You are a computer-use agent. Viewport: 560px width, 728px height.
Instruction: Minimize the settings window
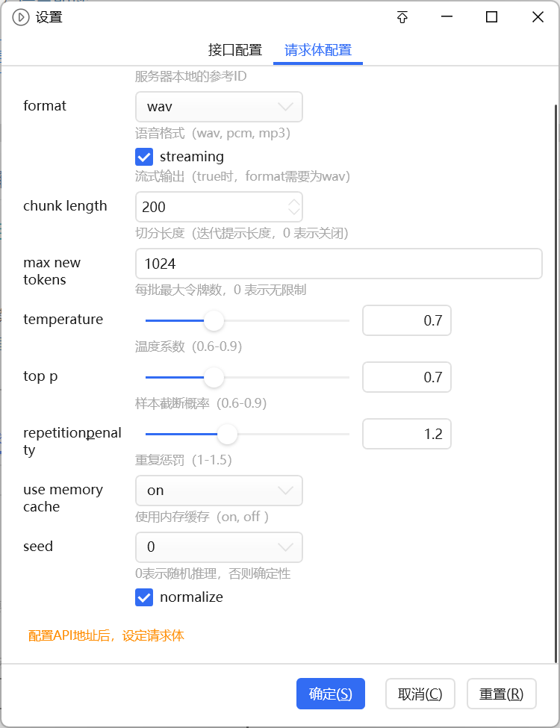[x=447, y=17]
